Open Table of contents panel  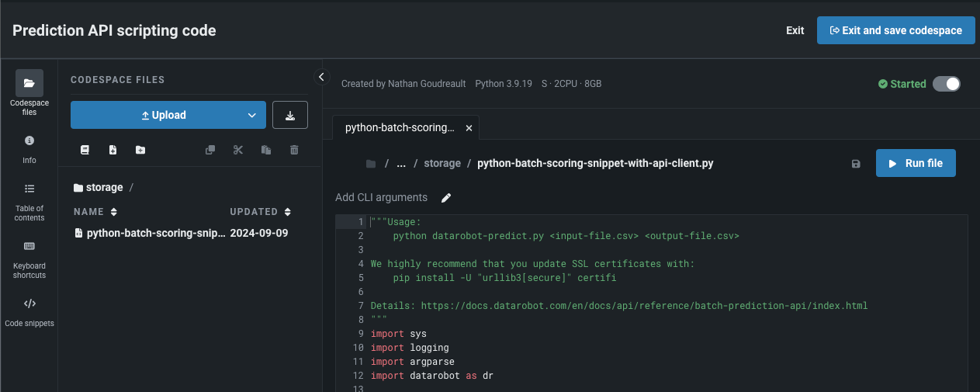(x=29, y=201)
